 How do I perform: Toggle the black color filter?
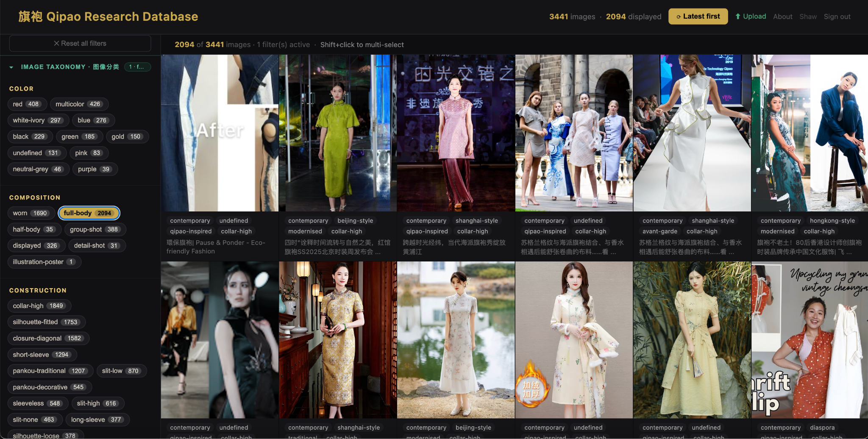30,136
